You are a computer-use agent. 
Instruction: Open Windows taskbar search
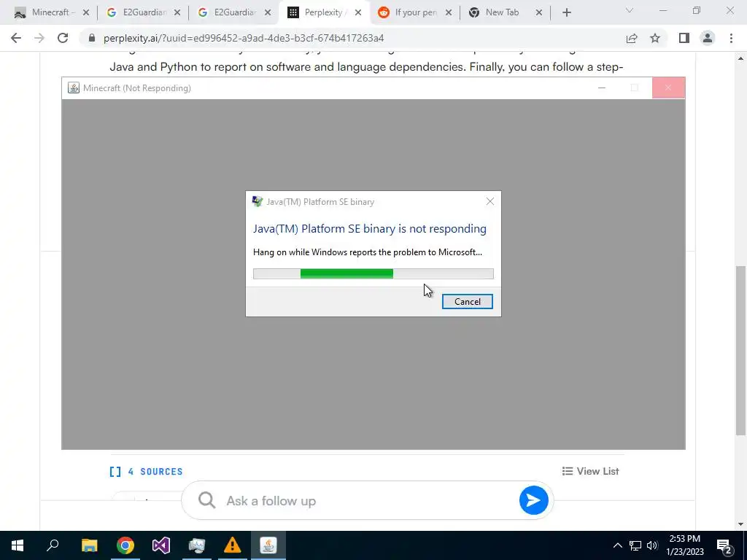pyautogui.click(x=53, y=545)
